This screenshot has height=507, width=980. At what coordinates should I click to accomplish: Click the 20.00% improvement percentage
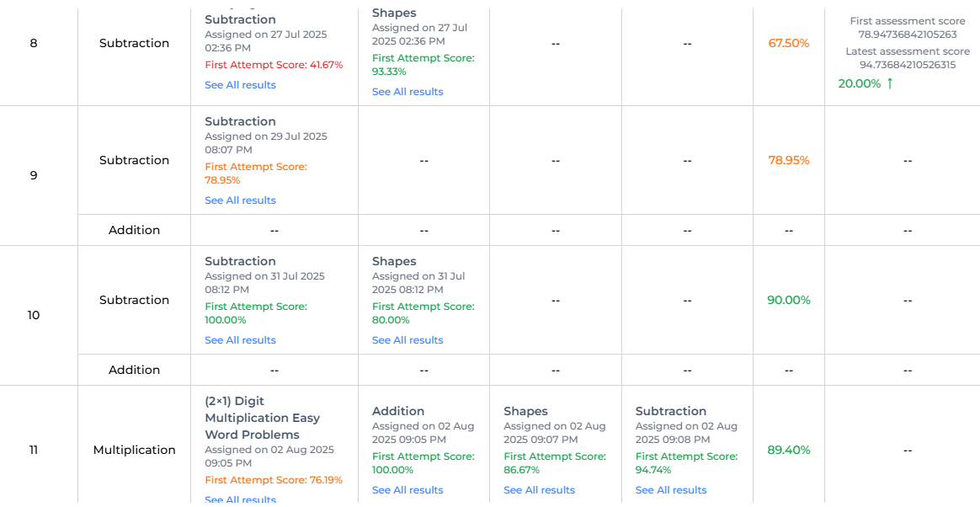[859, 83]
